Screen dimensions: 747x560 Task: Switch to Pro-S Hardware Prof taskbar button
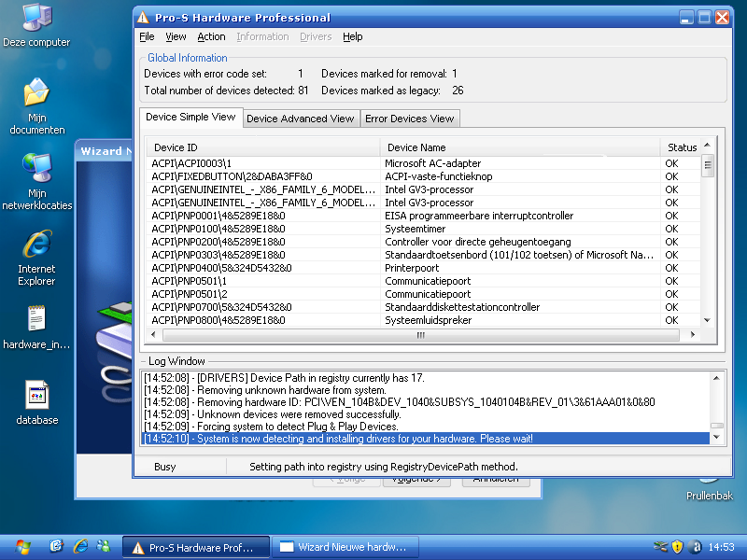coord(196,548)
